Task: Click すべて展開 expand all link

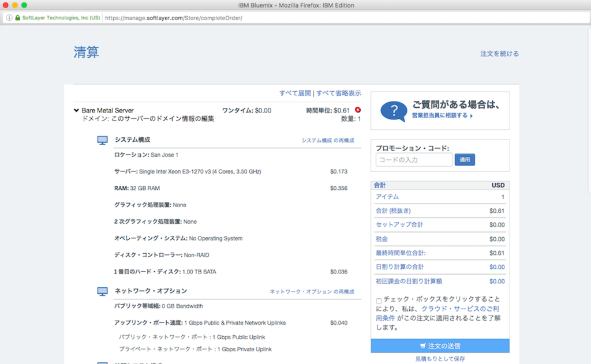Action: [x=295, y=93]
